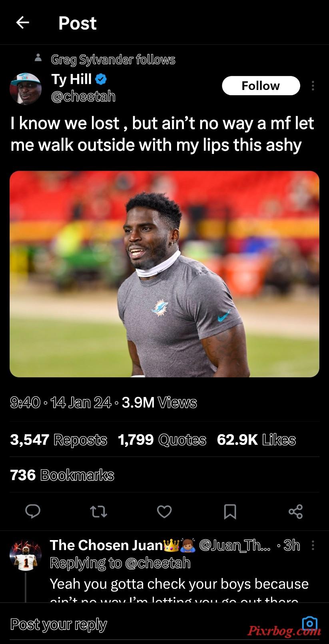Open The Chosen Juan avatar
329x644 pixels.
[26, 555]
